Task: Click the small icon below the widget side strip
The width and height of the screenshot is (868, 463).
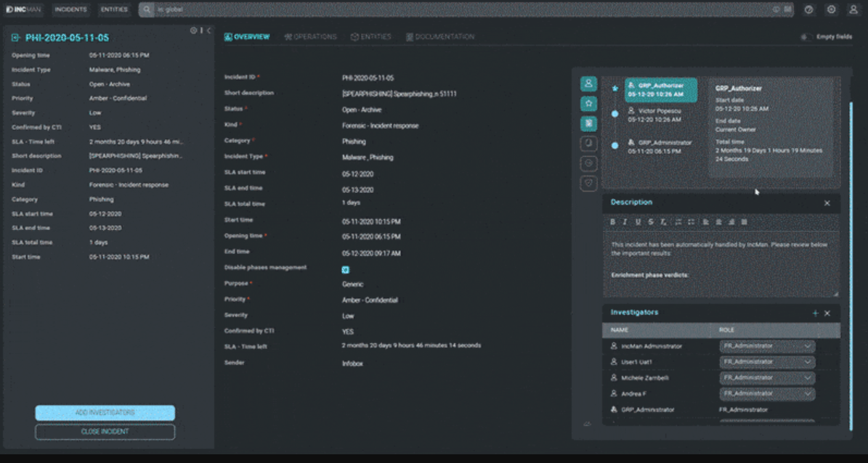Action: pos(587,424)
